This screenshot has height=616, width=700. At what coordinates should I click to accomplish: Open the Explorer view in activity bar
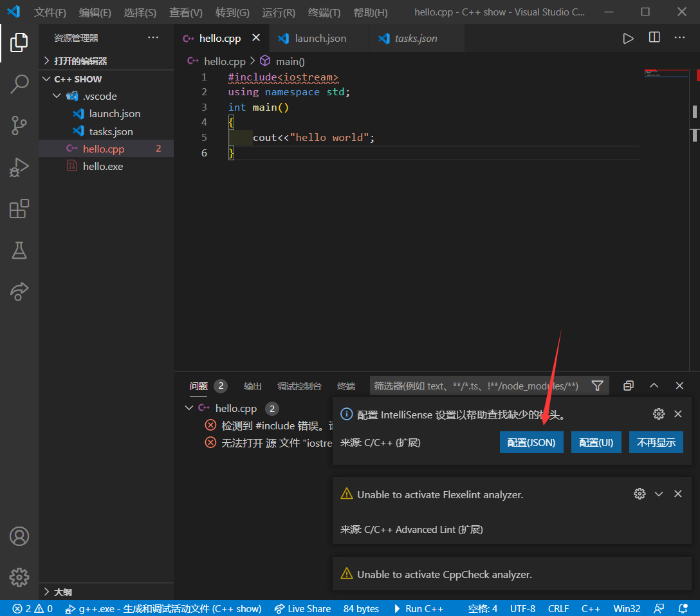(19, 42)
